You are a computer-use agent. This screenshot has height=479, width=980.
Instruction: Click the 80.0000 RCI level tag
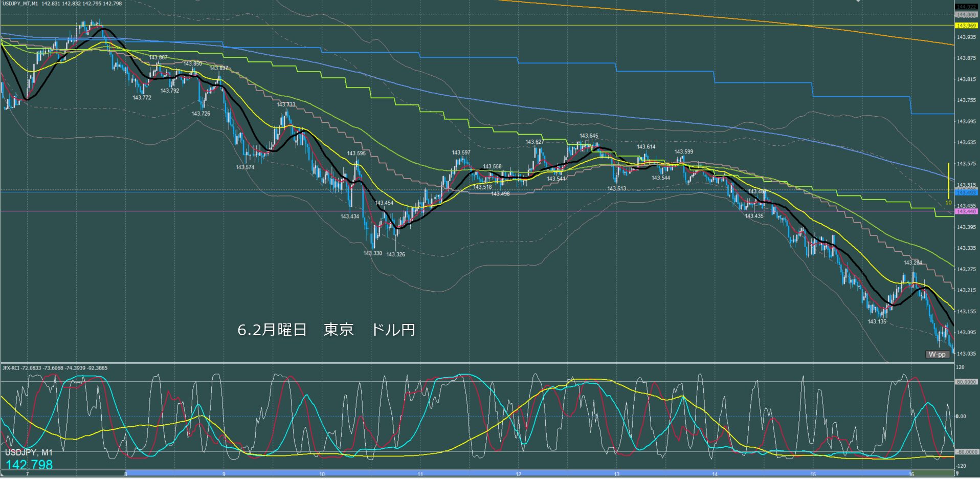(966, 382)
